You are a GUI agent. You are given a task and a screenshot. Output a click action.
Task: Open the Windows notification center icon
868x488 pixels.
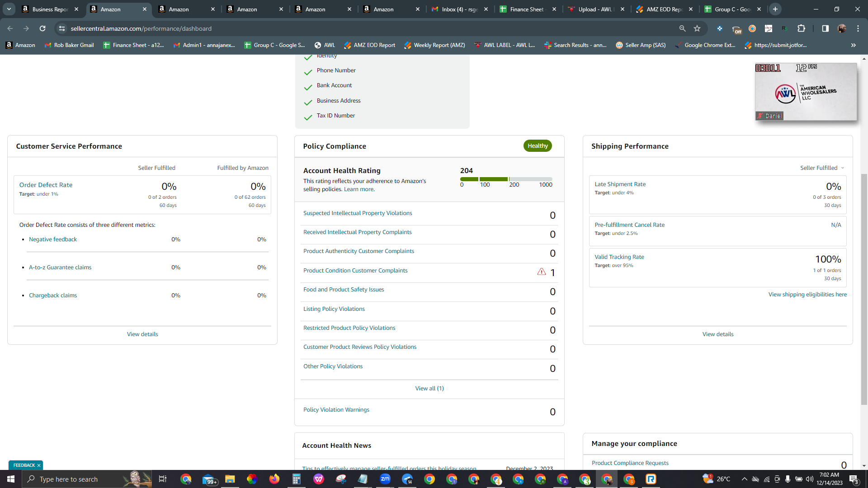pyautogui.click(x=854, y=479)
